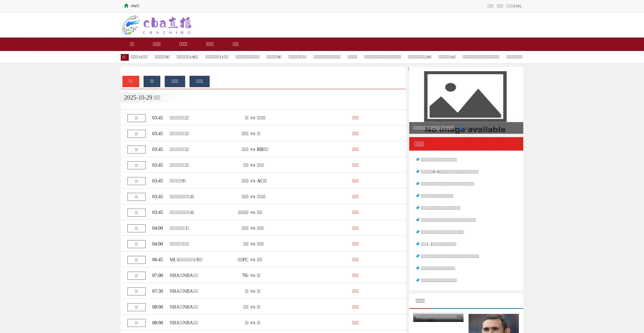Open the ticker strip link ending in 29
The width and height of the screenshot is (644, 333).
(x=420, y=57)
